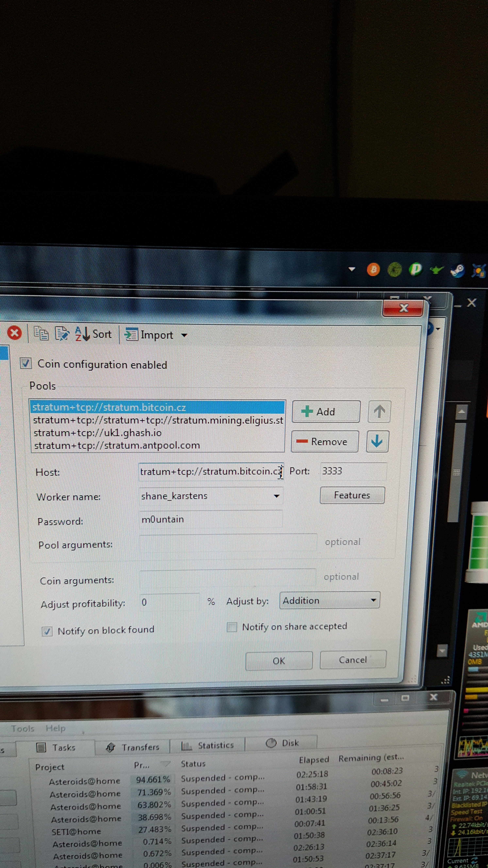
Task: Click the Features button
Action: 352,495
